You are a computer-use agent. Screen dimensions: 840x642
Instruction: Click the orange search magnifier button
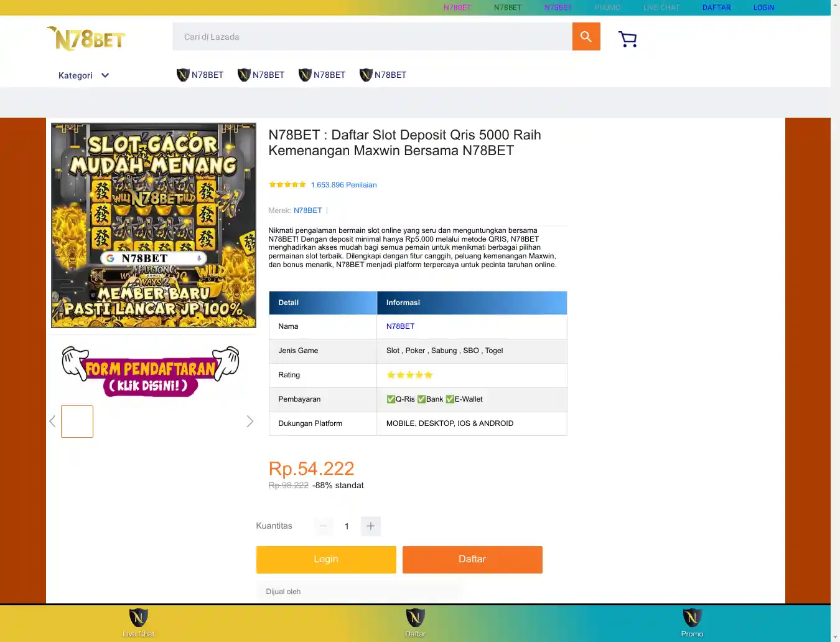click(x=586, y=37)
